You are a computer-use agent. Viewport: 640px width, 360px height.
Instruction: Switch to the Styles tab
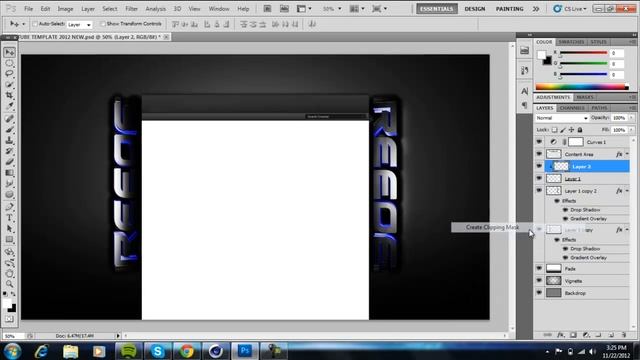[598, 42]
